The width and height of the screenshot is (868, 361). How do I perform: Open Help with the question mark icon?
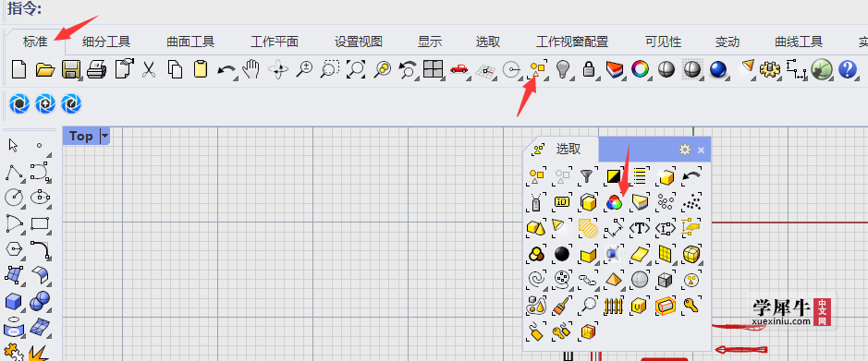click(x=848, y=69)
